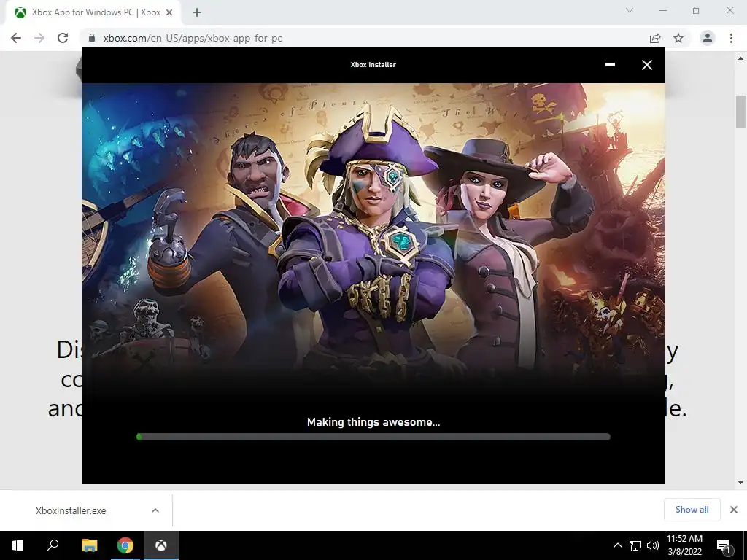Select Xbox Installer taskbar icon
Image resolution: width=747 pixels, height=560 pixels.
[161, 545]
